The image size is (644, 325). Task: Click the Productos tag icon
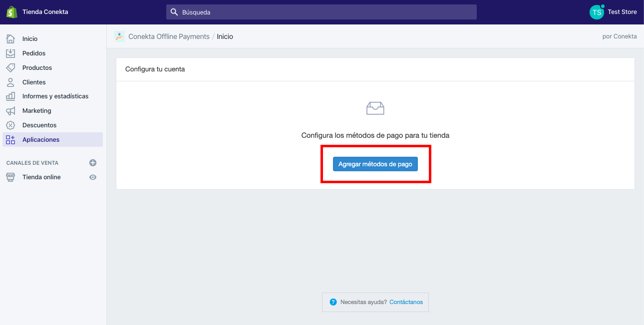coord(10,67)
